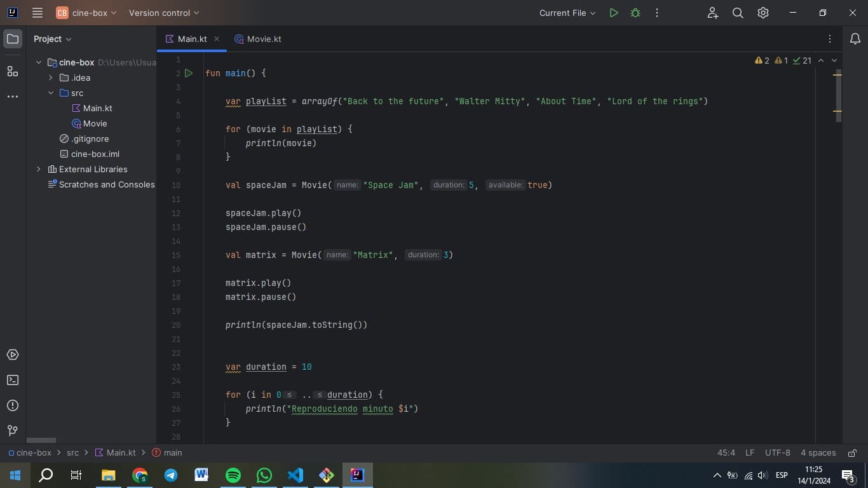
Task: Open Windows Start menu
Action: point(15,475)
